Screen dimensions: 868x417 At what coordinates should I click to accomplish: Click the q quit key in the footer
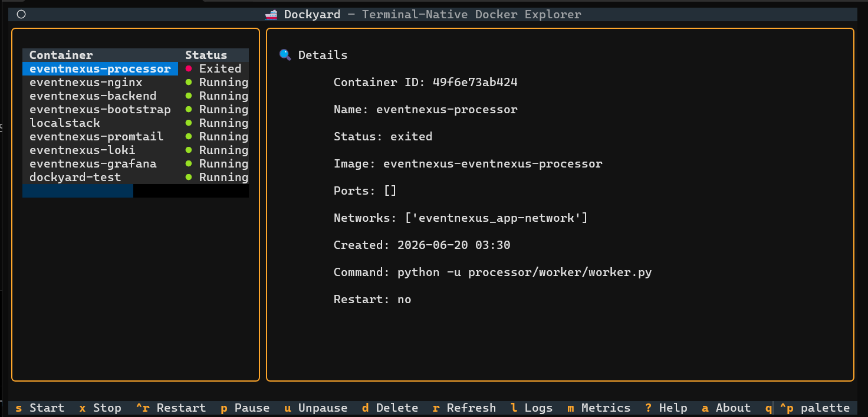pos(768,408)
